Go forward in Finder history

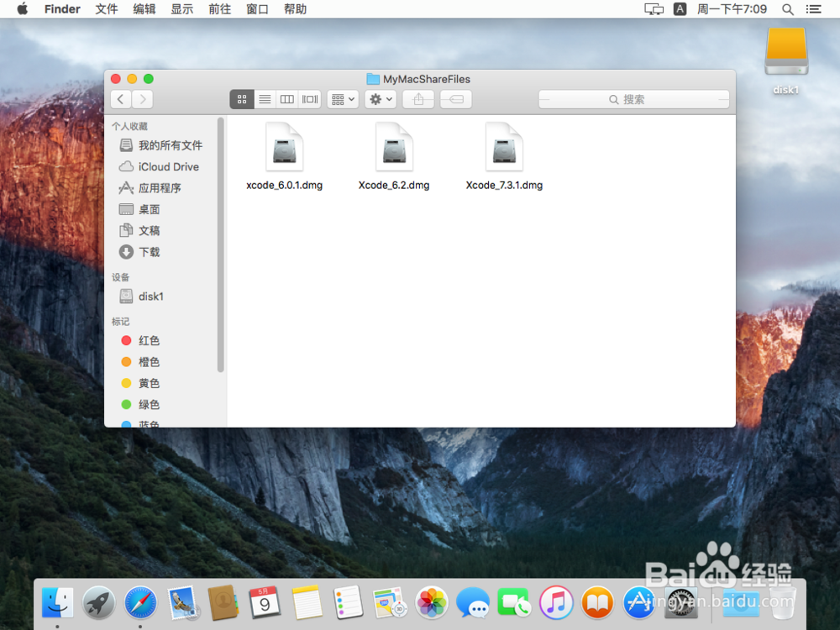(x=143, y=99)
